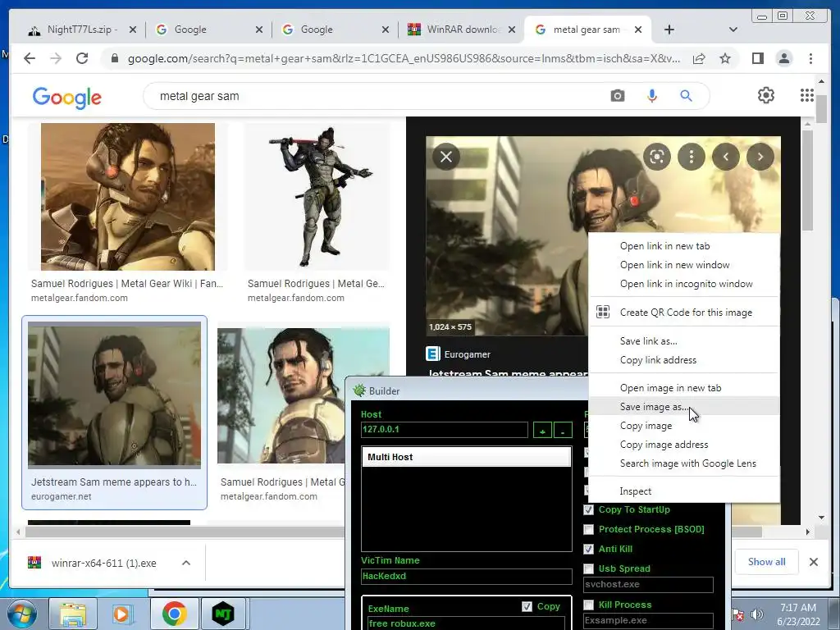The image size is (840, 630).
Task: Choose Inspect from context menu
Action: pyautogui.click(x=636, y=491)
